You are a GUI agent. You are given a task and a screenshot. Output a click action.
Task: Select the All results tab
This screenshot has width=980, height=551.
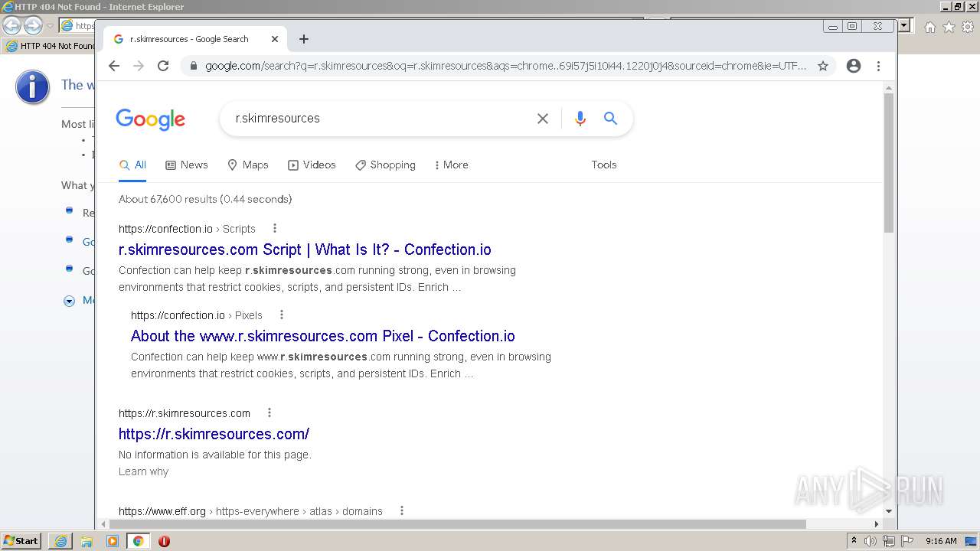point(132,165)
